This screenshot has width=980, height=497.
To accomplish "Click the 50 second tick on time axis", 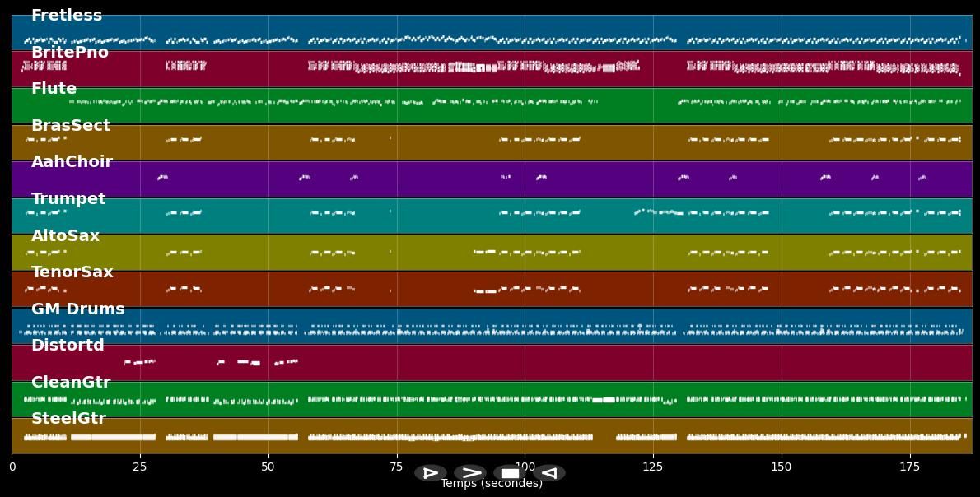I will tap(268, 467).
